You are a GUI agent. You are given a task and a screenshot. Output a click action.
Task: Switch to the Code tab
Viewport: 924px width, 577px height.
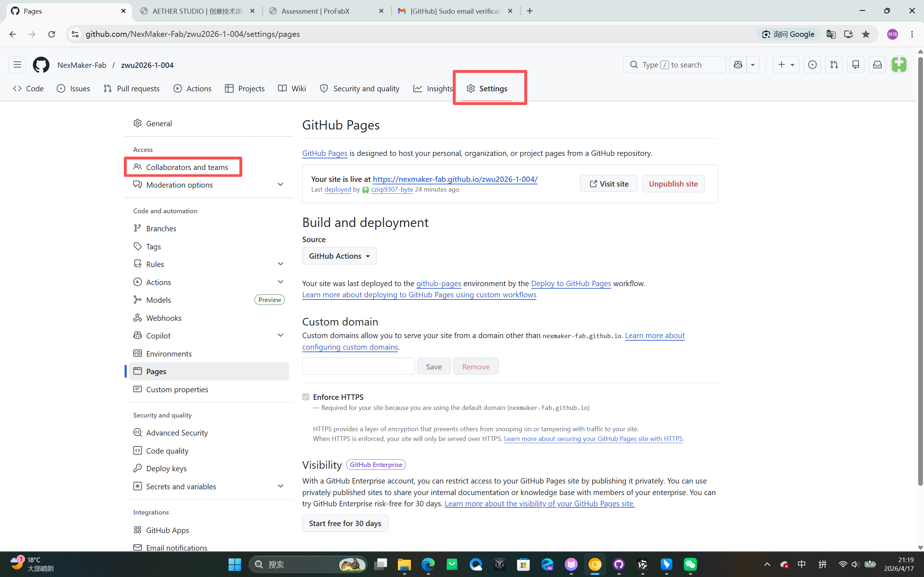point(28,88)
